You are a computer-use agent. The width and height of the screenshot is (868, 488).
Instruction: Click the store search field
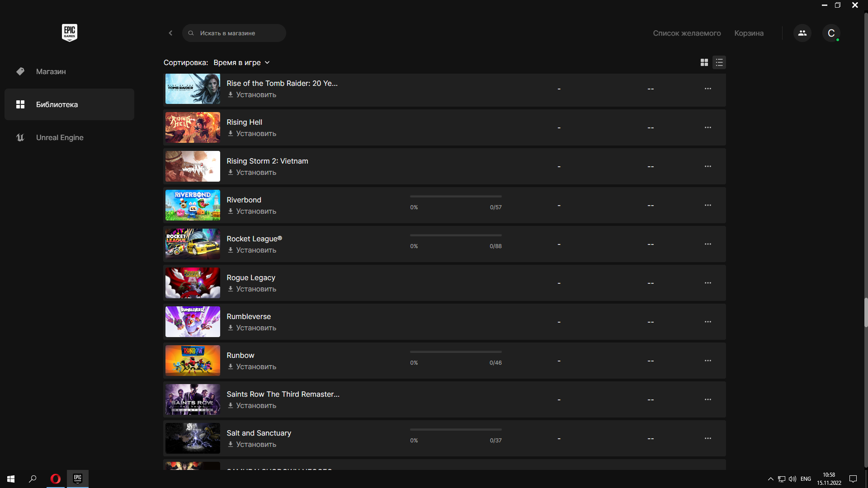point(234,33)
